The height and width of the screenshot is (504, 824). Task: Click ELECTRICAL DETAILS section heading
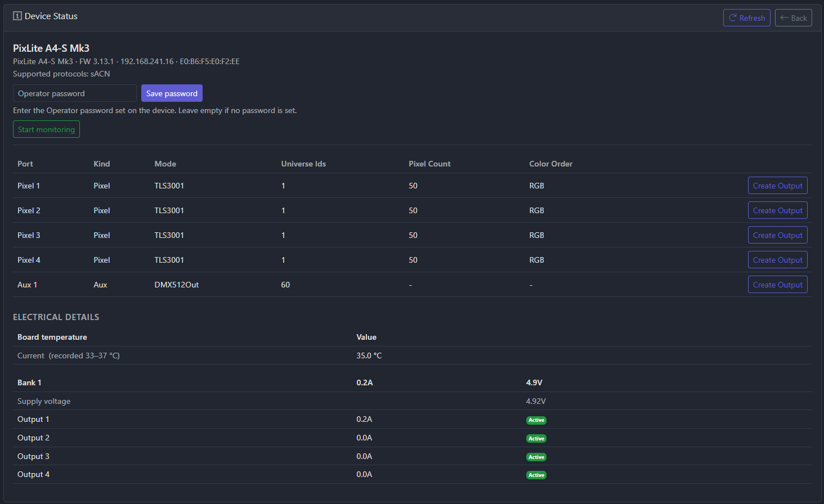point(56,317)
